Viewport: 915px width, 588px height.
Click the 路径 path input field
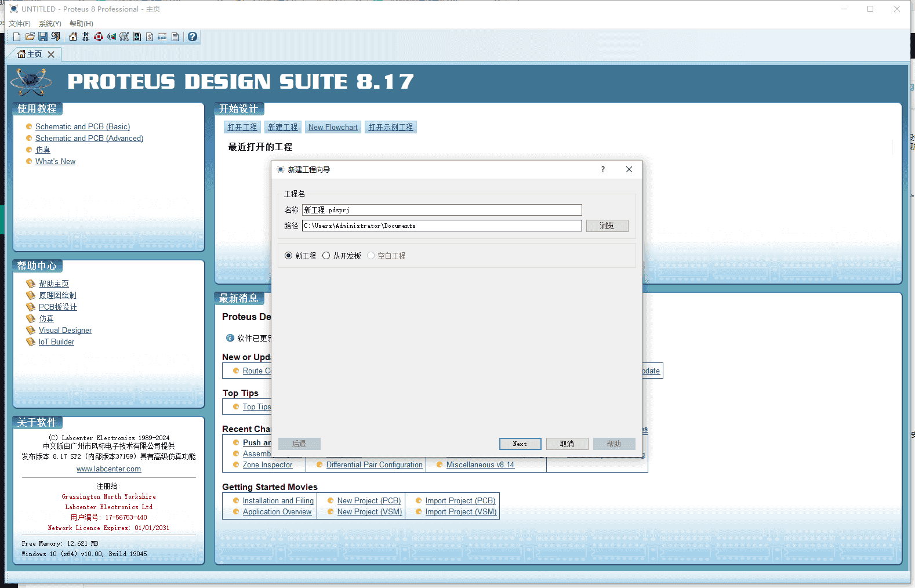click(442, 226)
